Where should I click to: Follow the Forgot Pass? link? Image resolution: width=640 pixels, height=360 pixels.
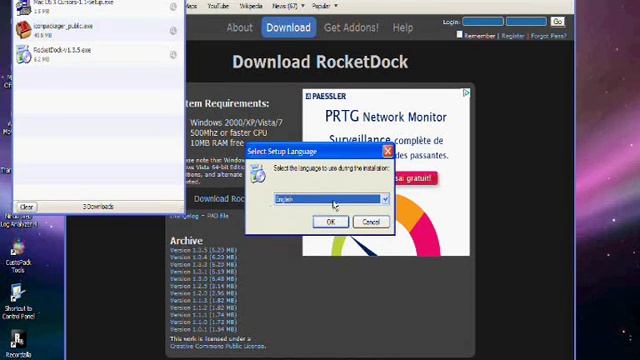pyautogui.click(x=549, y=36)
